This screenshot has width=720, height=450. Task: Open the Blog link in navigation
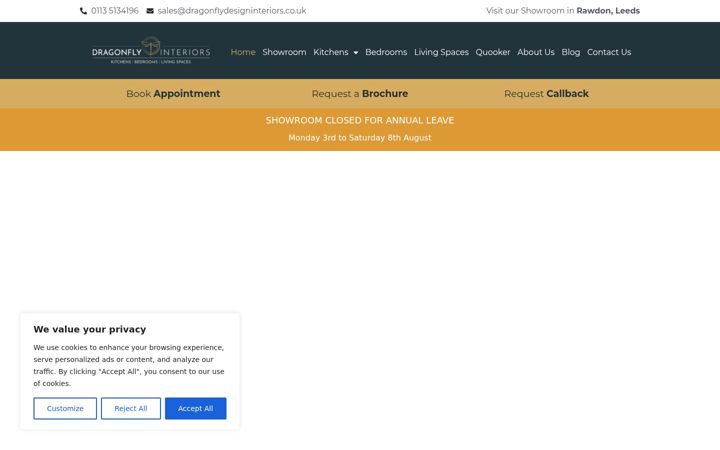[x=571, y=52]
